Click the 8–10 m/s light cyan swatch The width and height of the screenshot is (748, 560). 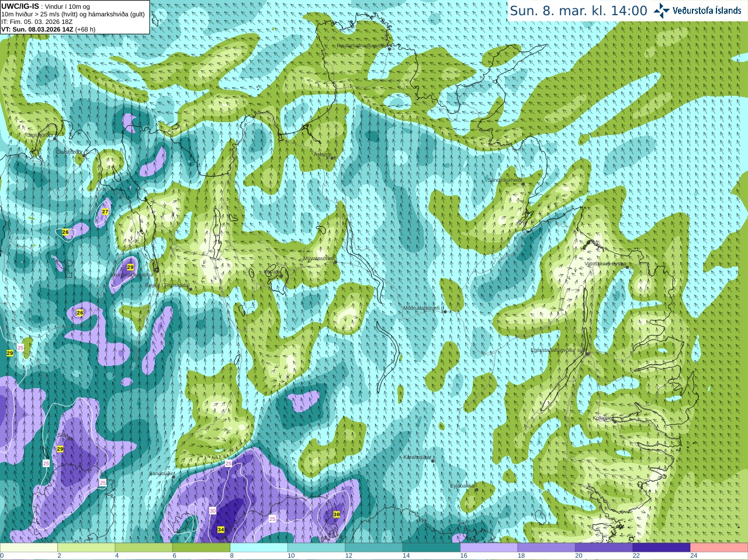pyautogui.click(x=259, y=548)
